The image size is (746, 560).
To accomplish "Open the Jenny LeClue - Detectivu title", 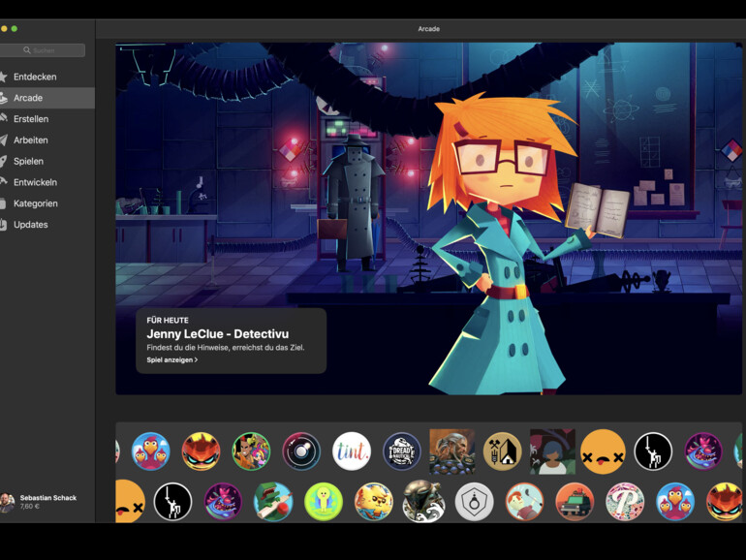I will click(217, 333).
